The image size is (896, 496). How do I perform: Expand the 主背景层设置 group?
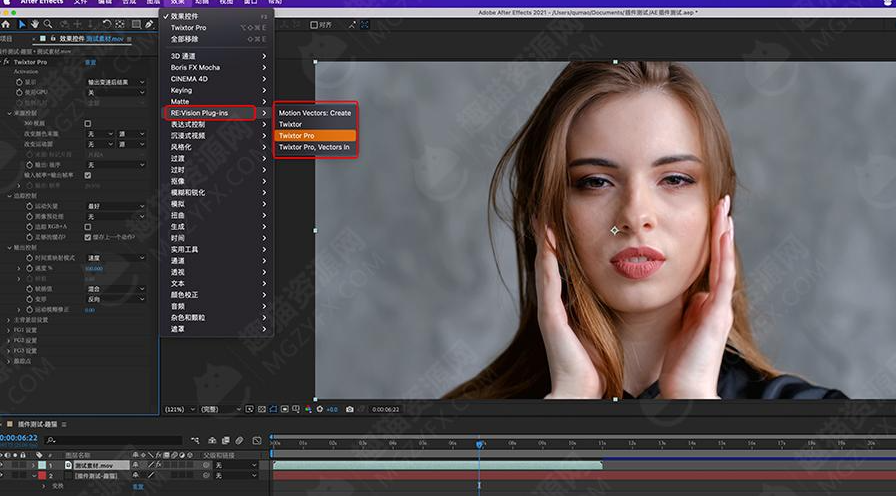point(8,320)
